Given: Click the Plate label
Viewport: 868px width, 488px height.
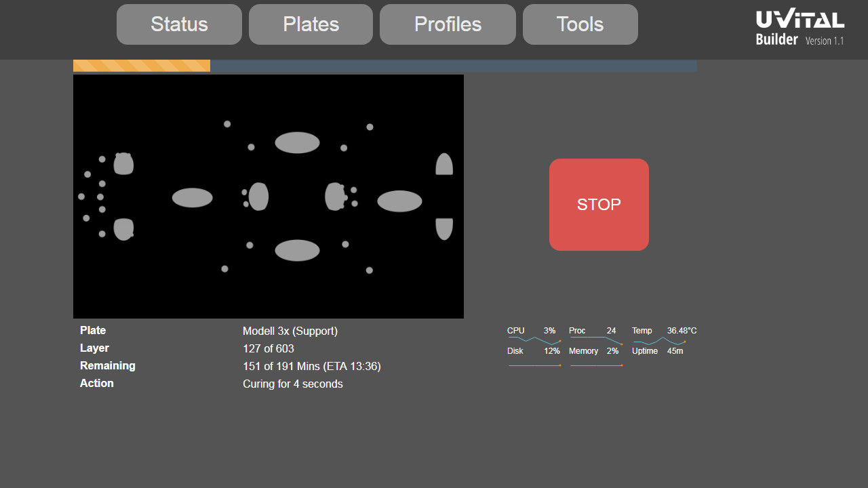Looking at the screenshot, I should click(93, 330).
